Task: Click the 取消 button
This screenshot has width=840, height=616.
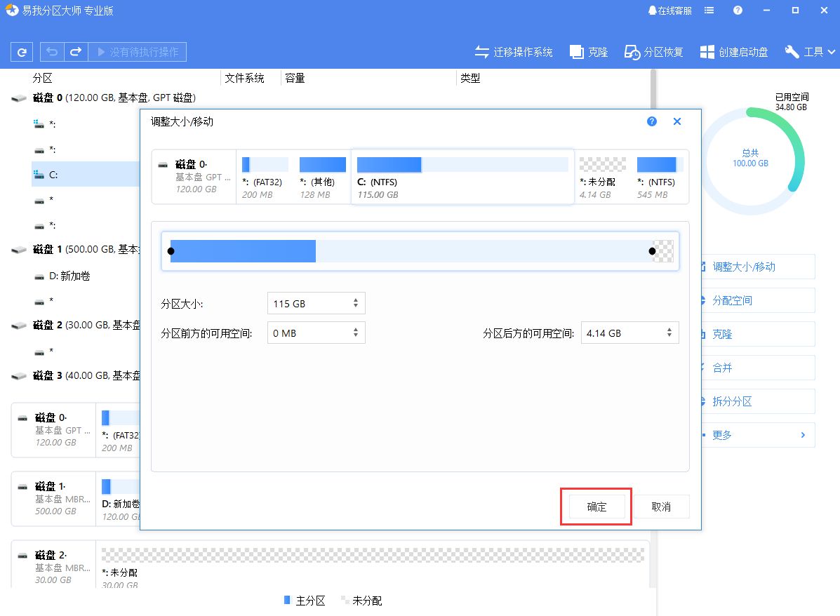Action: 661,507
